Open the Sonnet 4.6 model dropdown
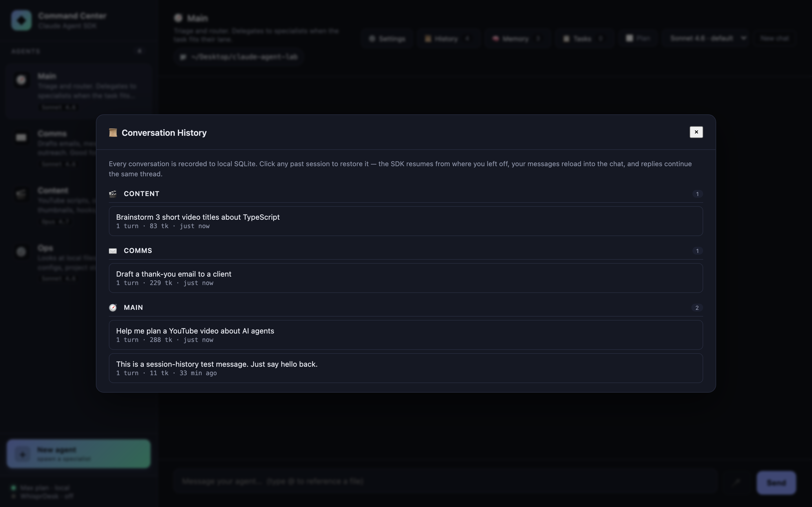 click(x=708, y=38)
